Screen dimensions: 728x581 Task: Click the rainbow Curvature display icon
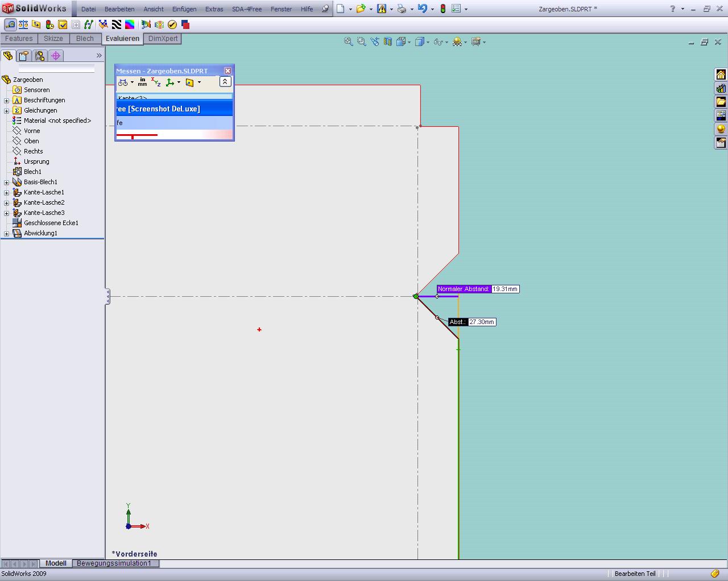(x=130, y=24)
